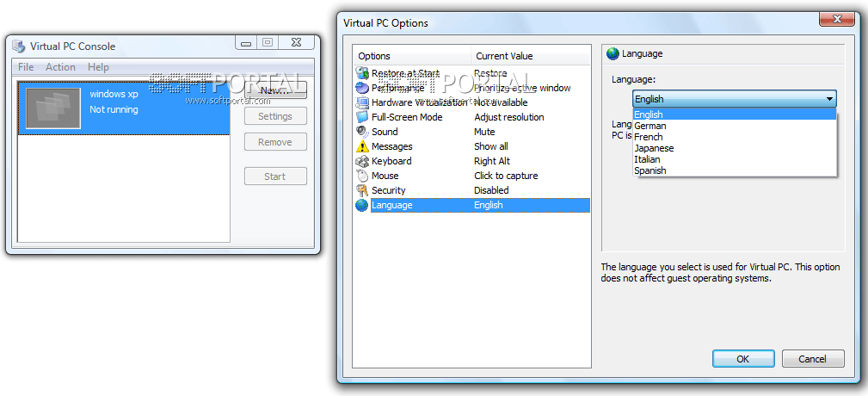Dismiss options with the Cancel button
Screen dimensions: 868x396
coord(813,359)
